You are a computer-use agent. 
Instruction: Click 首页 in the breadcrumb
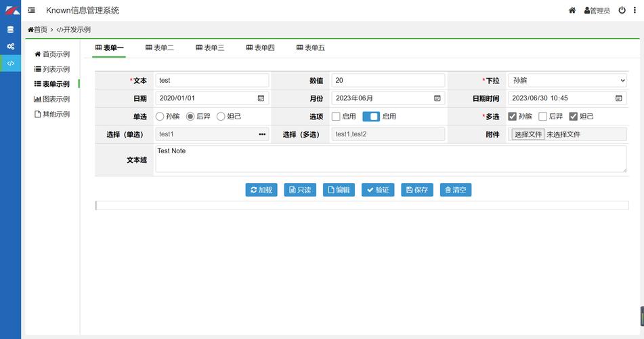point(37,30)
